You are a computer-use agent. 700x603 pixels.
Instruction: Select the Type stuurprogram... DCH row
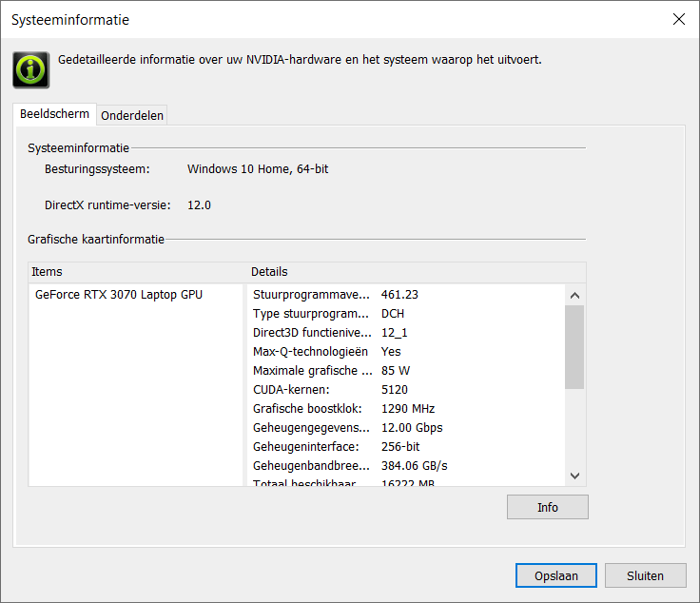406,314
